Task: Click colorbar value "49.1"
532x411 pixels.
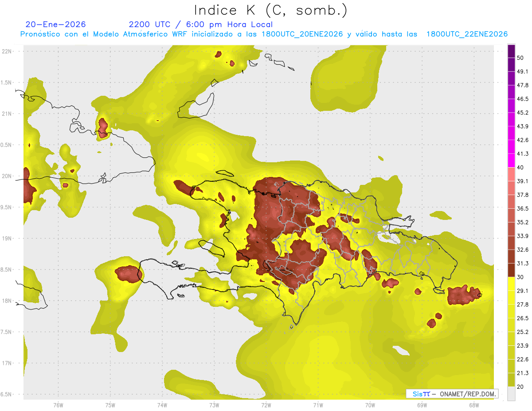Action: (x=523, y=72)
